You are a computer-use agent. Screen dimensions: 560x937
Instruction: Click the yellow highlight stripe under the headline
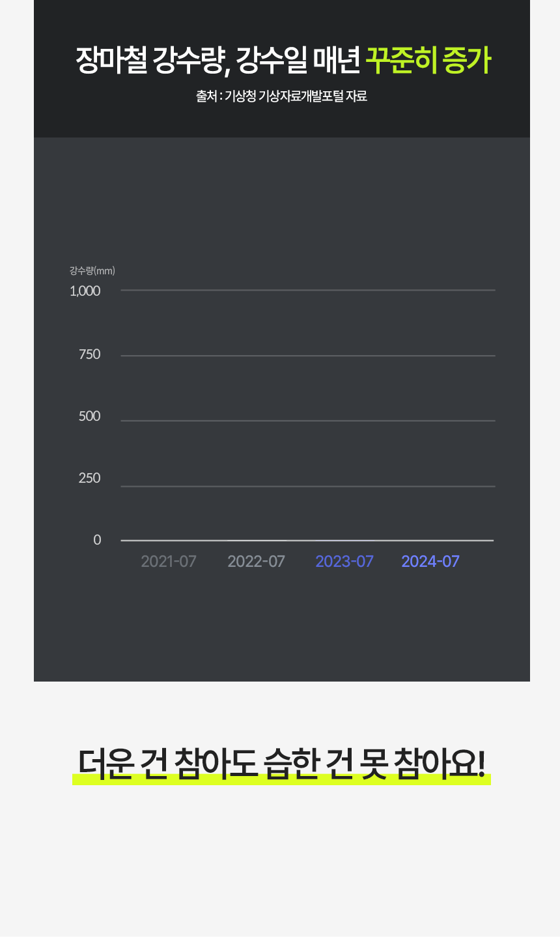[281, 780]
